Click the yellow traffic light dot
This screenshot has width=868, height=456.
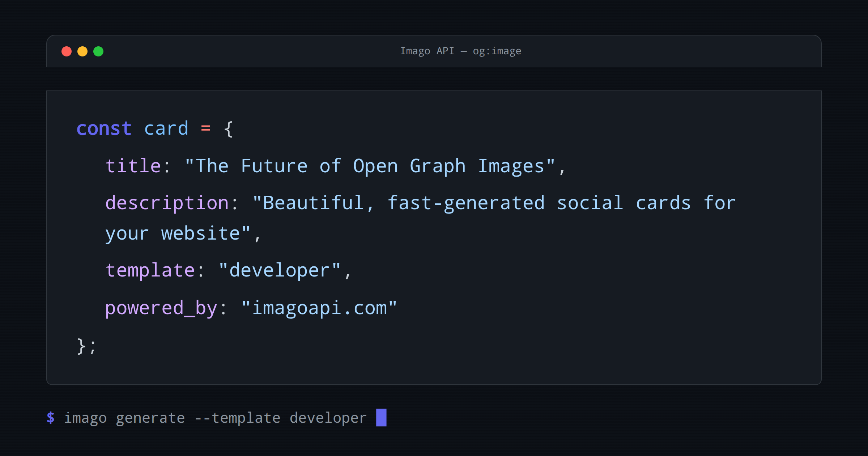83,51
